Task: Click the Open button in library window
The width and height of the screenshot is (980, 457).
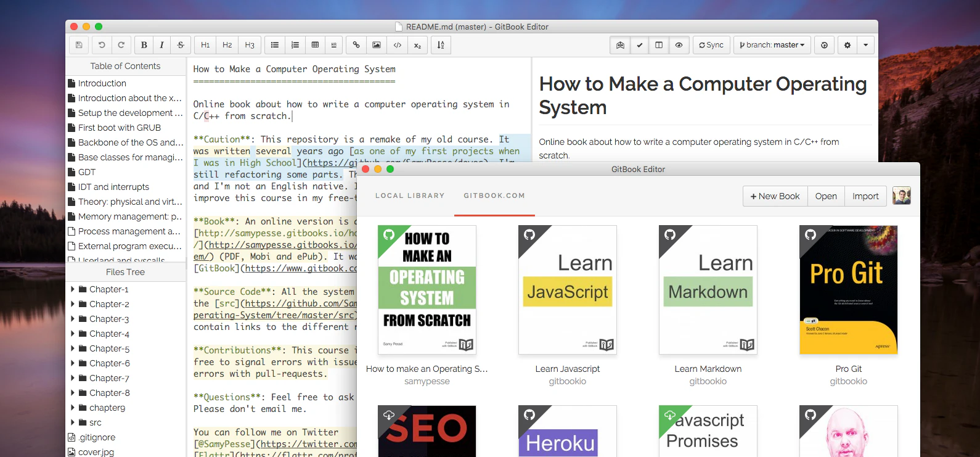Action: (x=826, y=196)
